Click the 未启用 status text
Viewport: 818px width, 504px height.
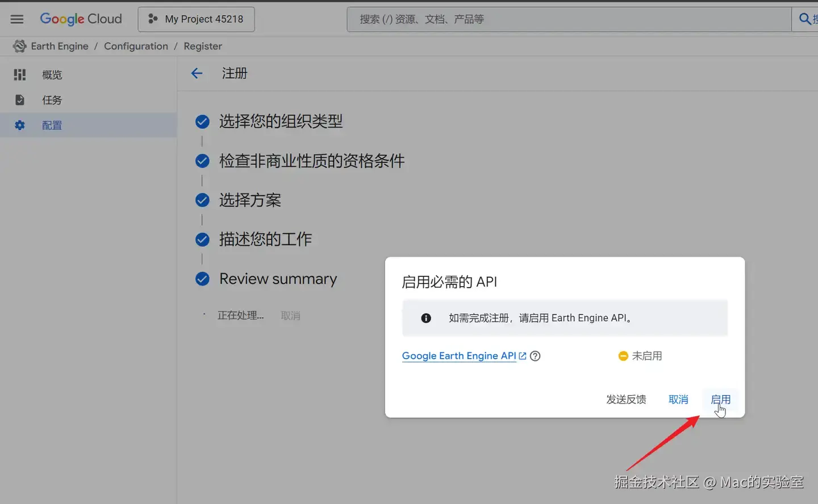647,356
